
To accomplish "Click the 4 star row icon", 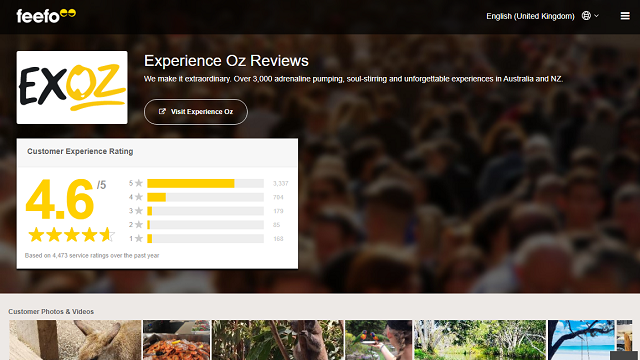I will [x=138, y=197].
